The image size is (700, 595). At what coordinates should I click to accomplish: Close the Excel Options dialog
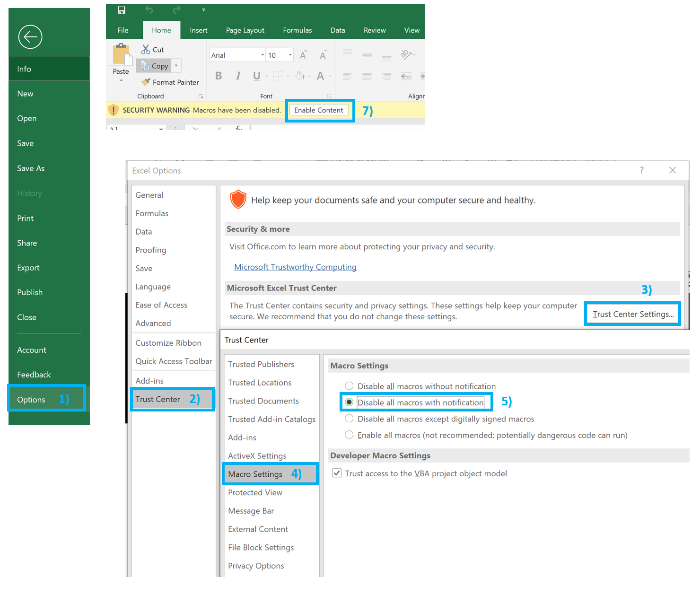(673, 170)
